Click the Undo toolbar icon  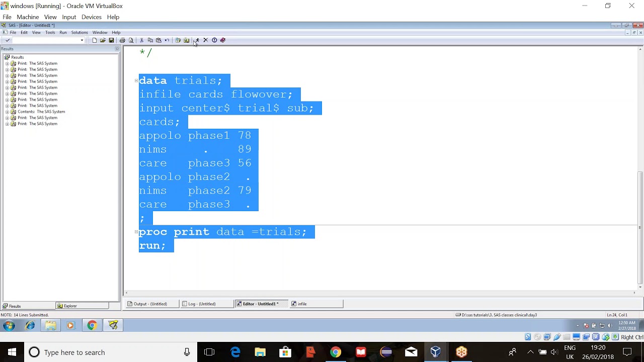click(x=167, y=40)
